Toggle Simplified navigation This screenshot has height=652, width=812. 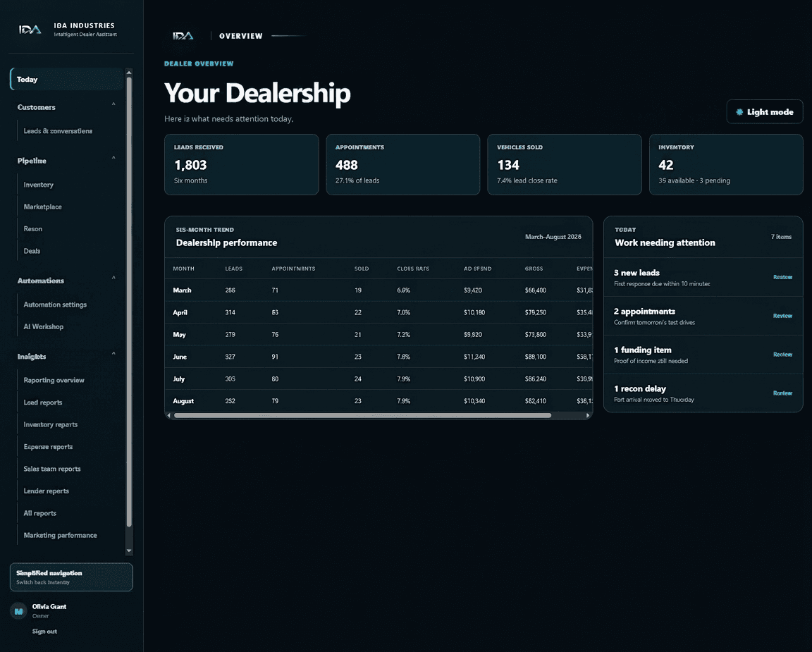point(71,577)
